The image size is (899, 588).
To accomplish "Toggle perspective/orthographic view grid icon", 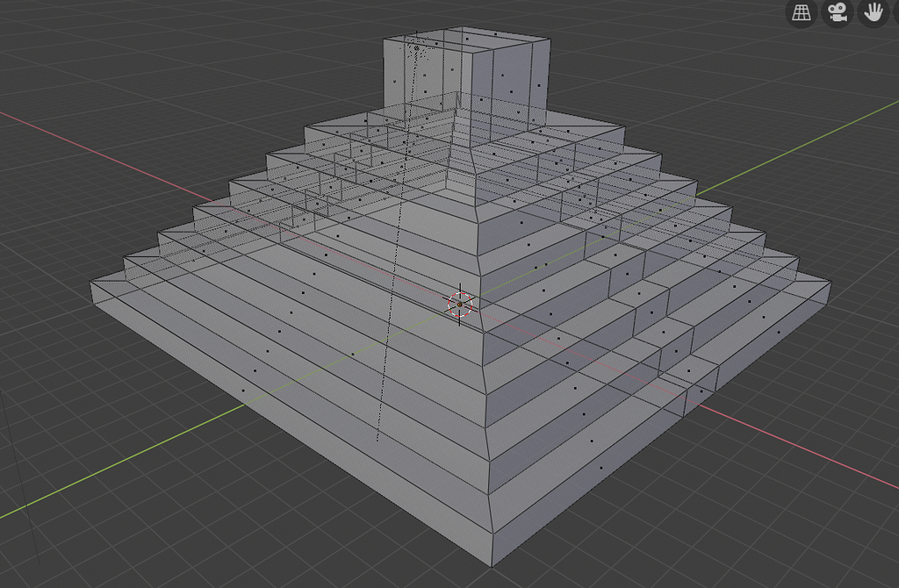I will point(801,12).
